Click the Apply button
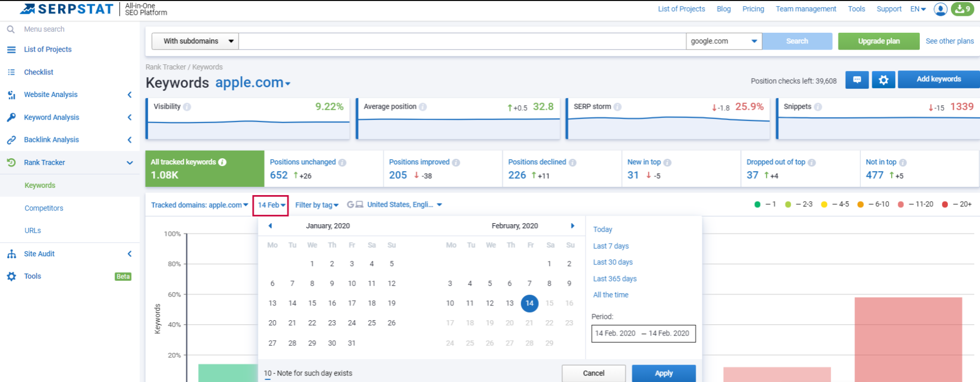 664,373
